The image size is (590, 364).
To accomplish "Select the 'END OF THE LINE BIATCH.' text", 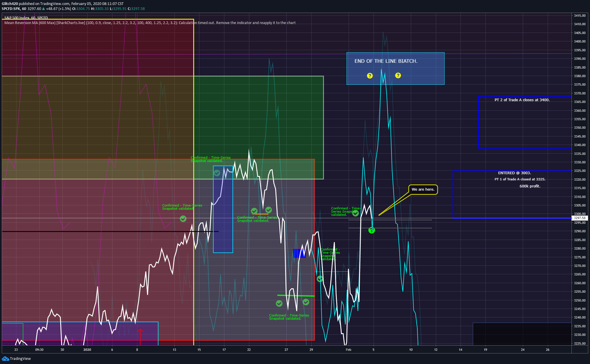I will click(x=386, y=61).
